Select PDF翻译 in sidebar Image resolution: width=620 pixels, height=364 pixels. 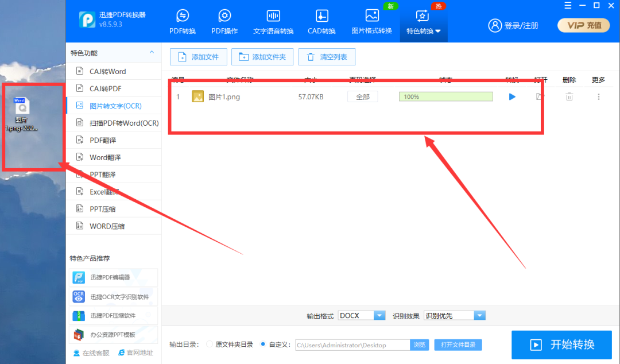(x=114, y=140)
